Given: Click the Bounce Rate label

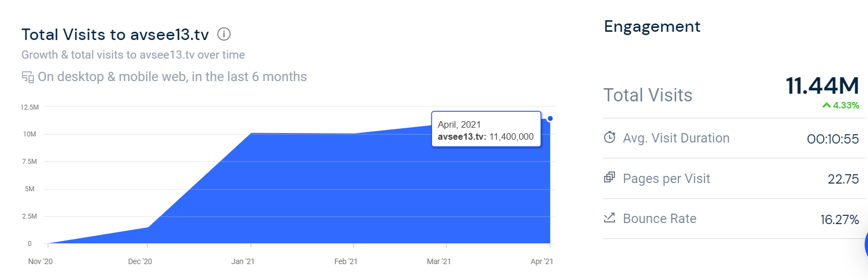Looking at the screenshot, I should 660,219.
